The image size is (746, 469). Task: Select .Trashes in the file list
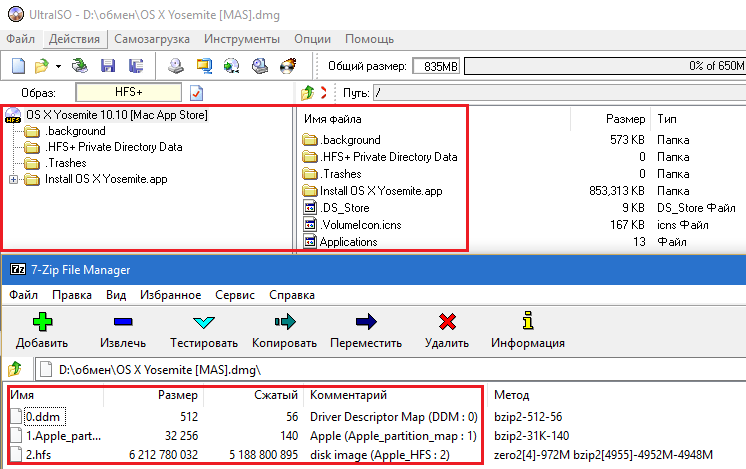(341, 174)
